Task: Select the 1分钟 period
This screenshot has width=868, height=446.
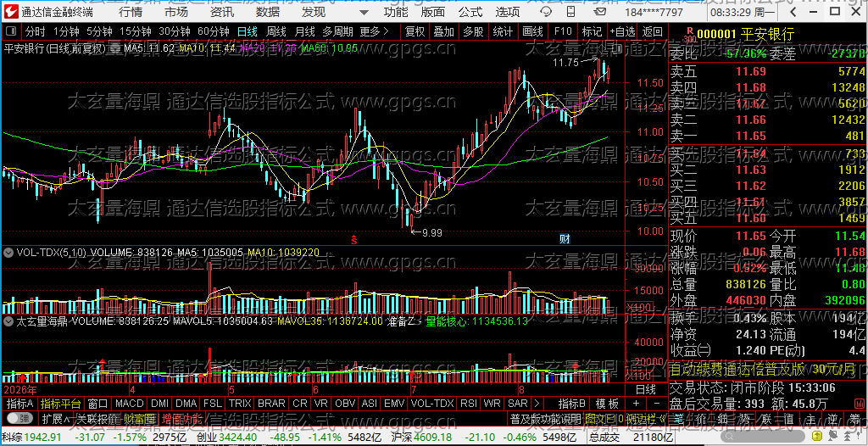Action: (x=66, y=31)
